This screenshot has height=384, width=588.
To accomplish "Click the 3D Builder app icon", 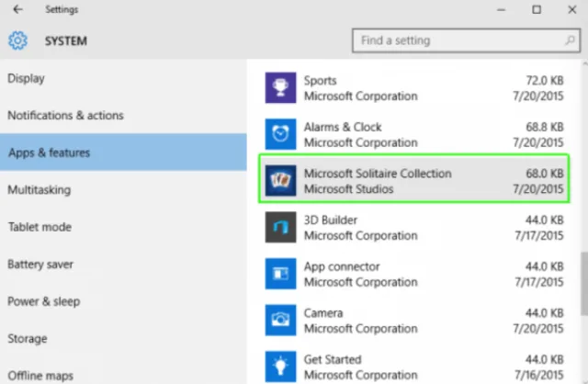I will pos(280,227).
